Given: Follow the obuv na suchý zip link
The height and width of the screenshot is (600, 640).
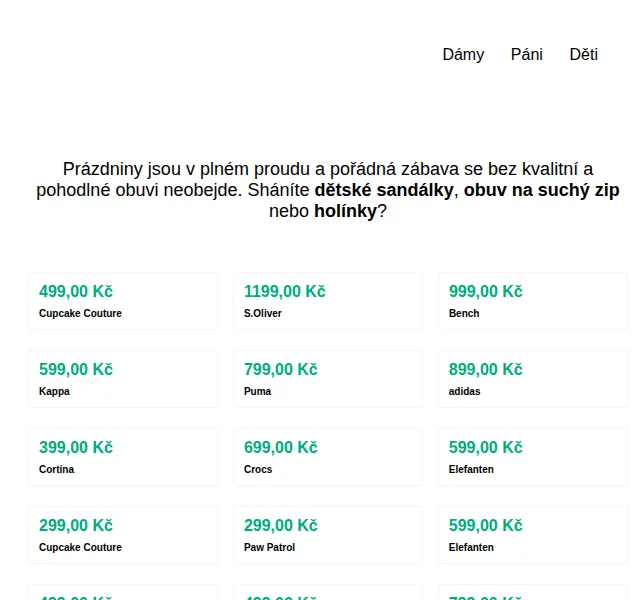Looking at the screenshot, I should pyautogui.click(x=542, y=190).
